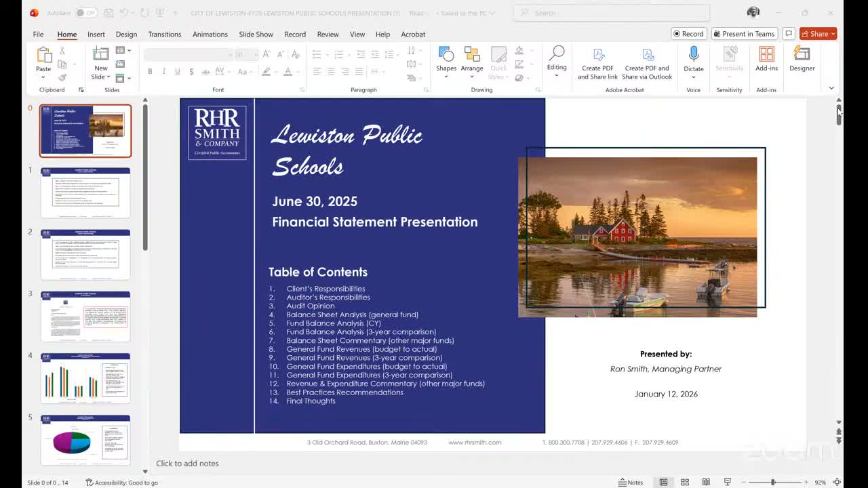Click Create PDF and Share via Outlook
This screenshot has height=488, width=868.
647,64
